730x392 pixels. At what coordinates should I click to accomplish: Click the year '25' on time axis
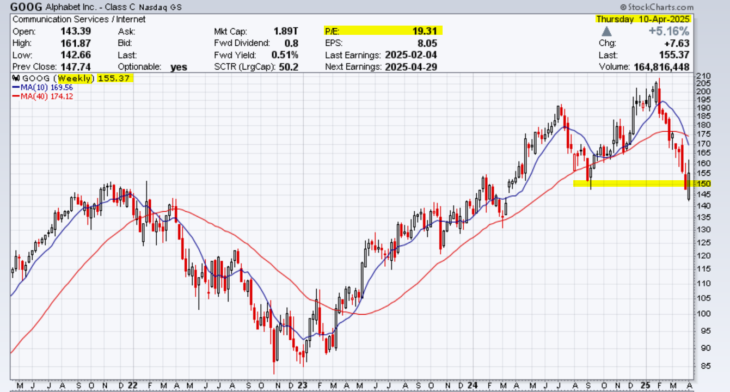pos(645,385)
